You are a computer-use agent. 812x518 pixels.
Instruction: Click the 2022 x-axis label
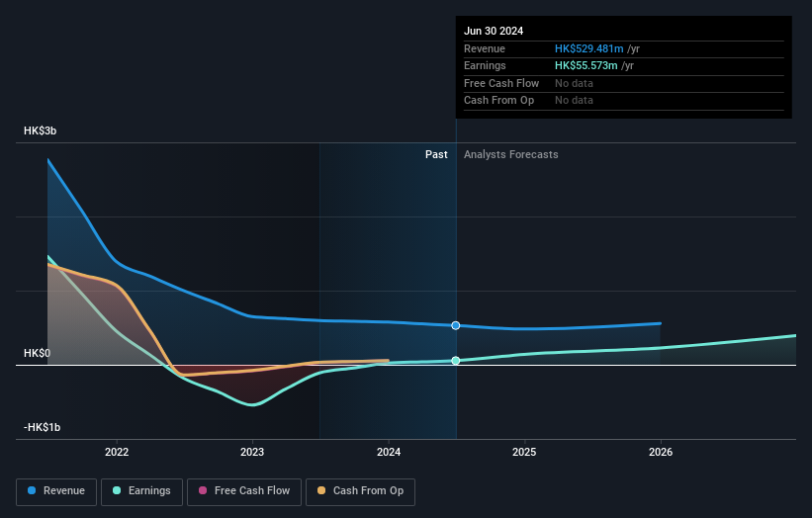tap(117, 453)
